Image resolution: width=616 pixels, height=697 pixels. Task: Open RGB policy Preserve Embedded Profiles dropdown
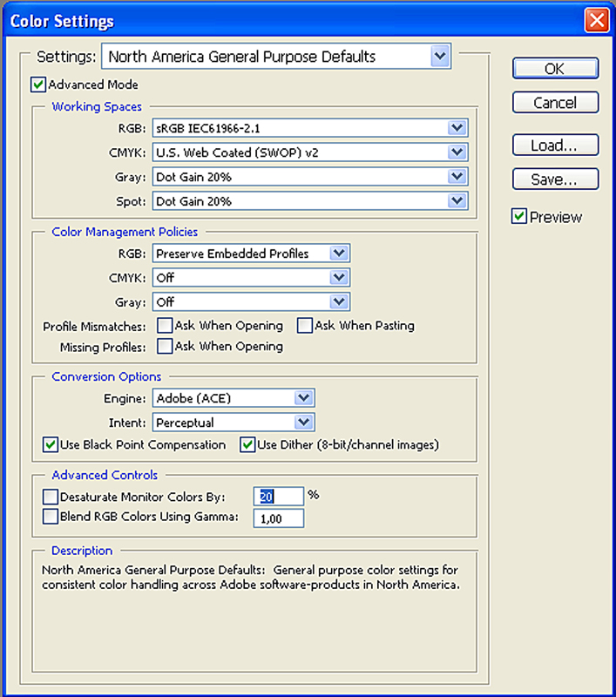pos(251,254)
